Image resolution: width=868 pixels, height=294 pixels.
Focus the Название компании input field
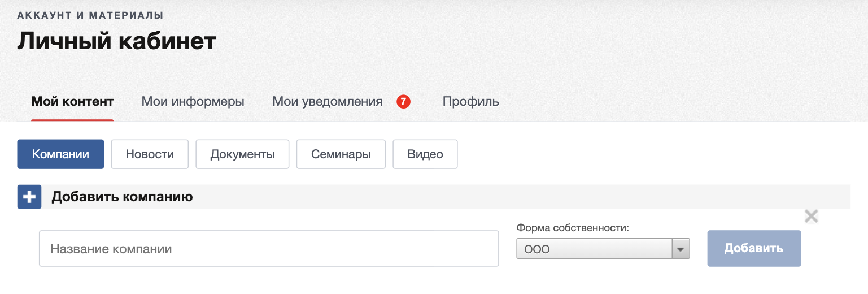(x=269, y=248)
